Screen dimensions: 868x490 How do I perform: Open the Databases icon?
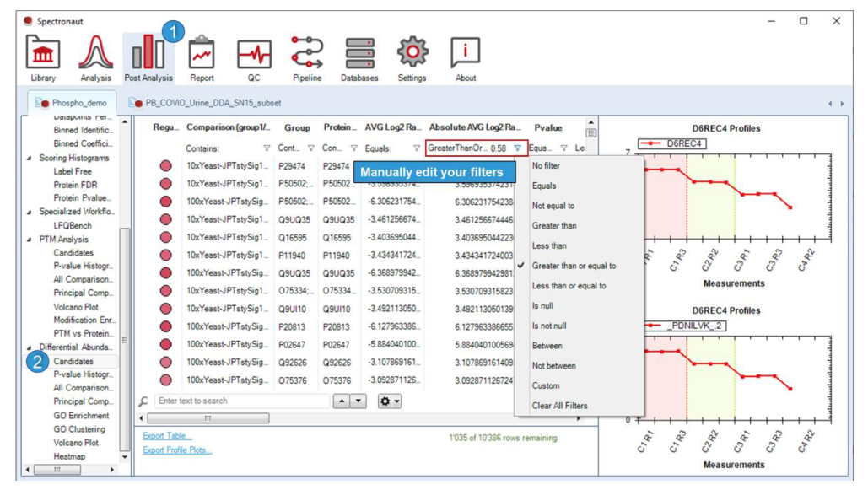coord(359,58)
